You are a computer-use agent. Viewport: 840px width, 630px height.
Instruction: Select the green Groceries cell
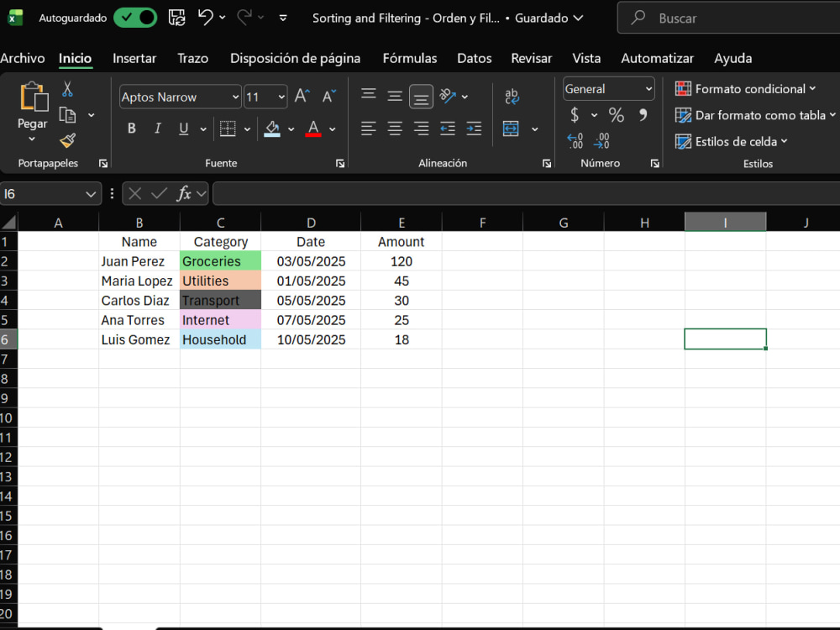220,261
